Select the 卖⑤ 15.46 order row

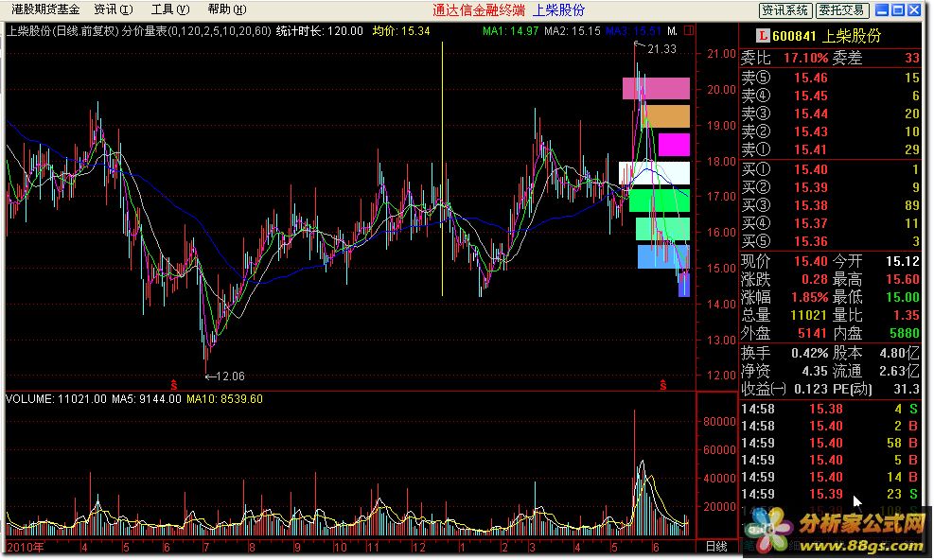[x=830, y=79]
